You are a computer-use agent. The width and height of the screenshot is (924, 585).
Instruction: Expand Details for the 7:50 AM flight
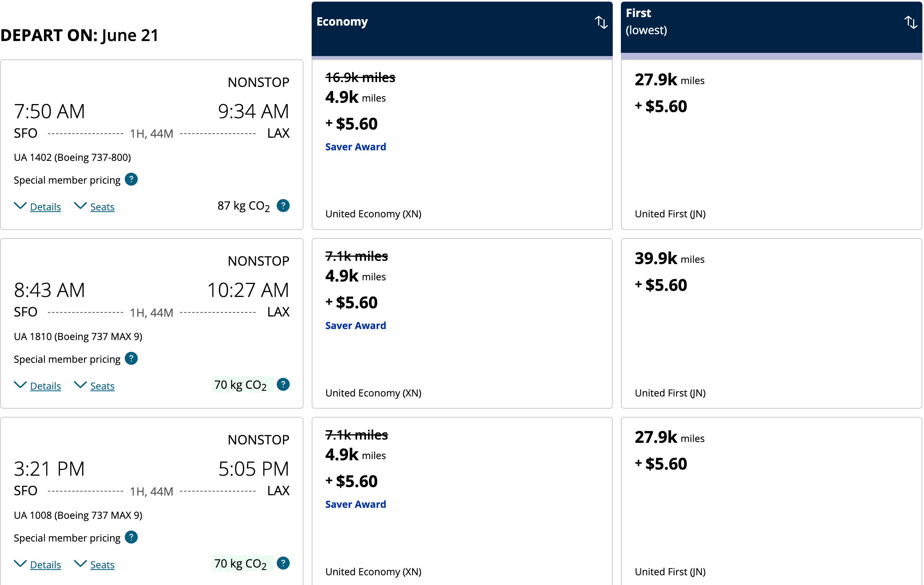point(37,207)
